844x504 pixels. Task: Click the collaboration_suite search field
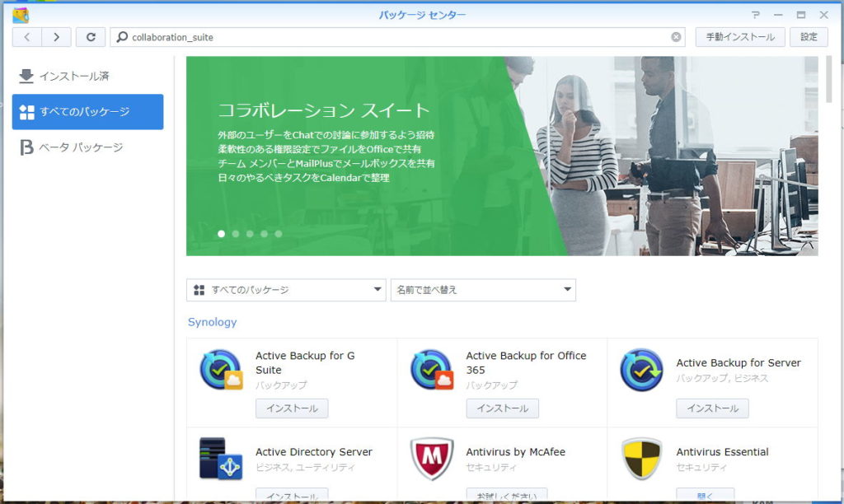click(398, 37)
